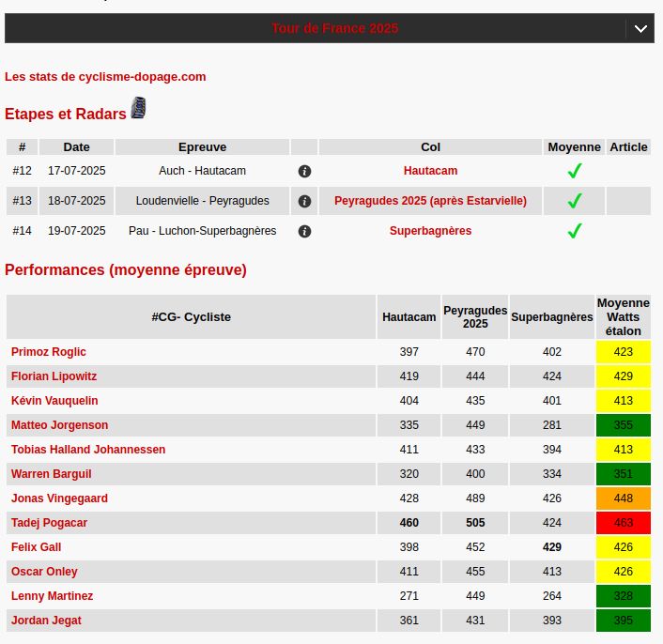663x644 pixels.
Task: Click green checkmark in Hautacam row
Action: (575, 171)
